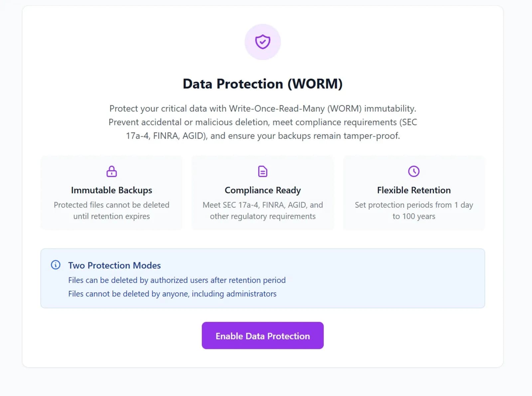The width and height of the screenshot is (532, 396).
Task: Click the line about administrators cannot delete
Action: tap(172, 294)
